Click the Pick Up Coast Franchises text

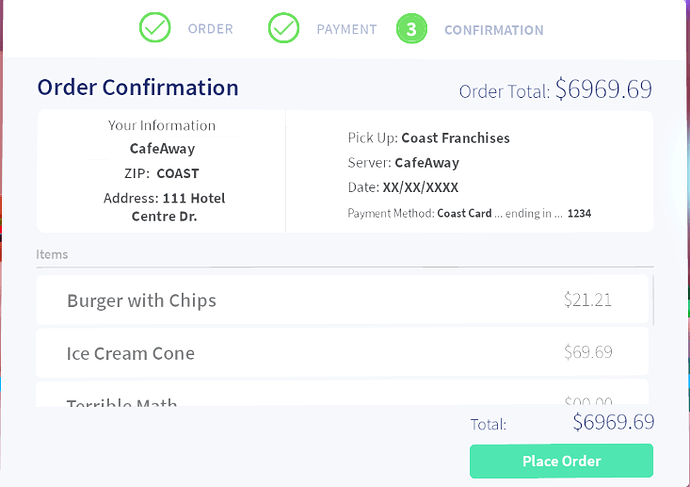click(x=429, y=138)
